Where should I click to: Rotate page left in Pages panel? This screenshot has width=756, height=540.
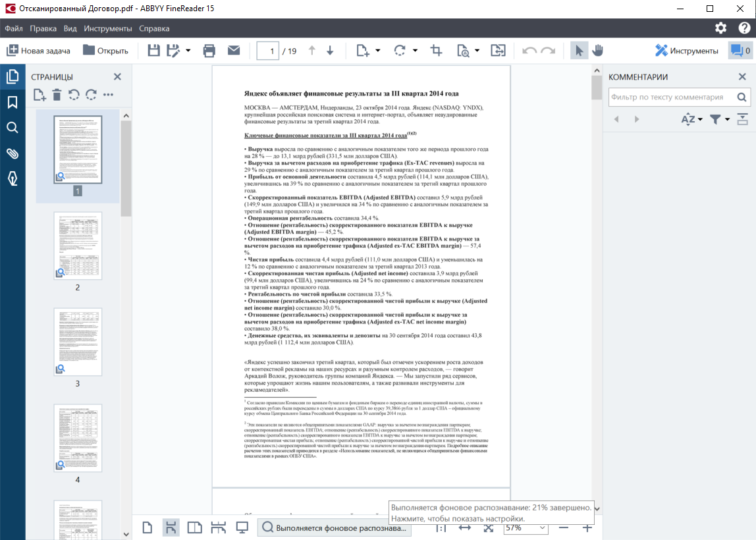coord(74,95)
